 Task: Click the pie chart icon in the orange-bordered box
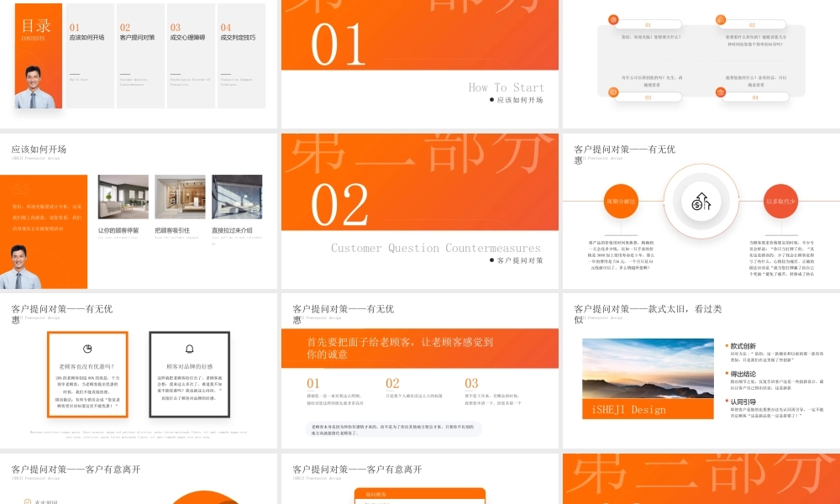[x=87, y=349]
